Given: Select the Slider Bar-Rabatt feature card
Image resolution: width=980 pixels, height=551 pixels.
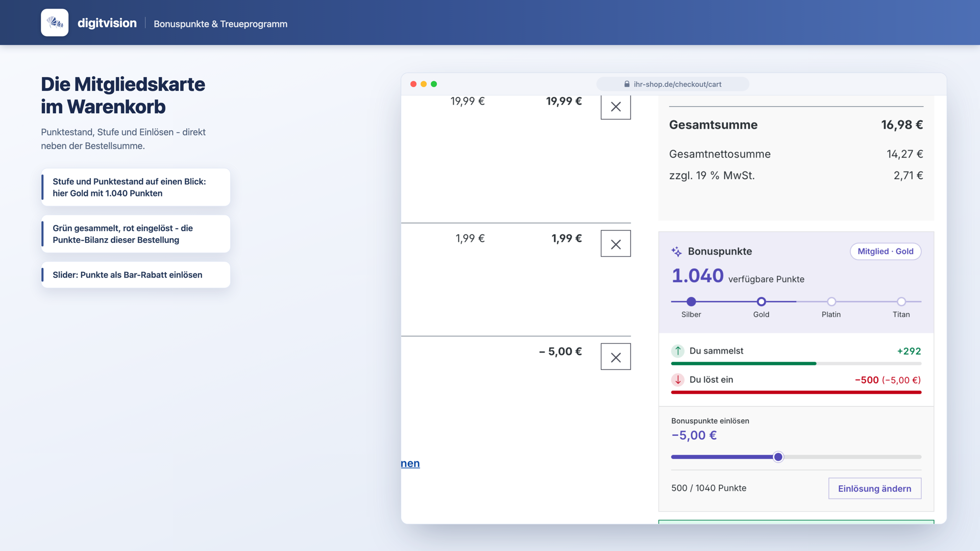Looking at the screenshot, I should tap(136, 275).
